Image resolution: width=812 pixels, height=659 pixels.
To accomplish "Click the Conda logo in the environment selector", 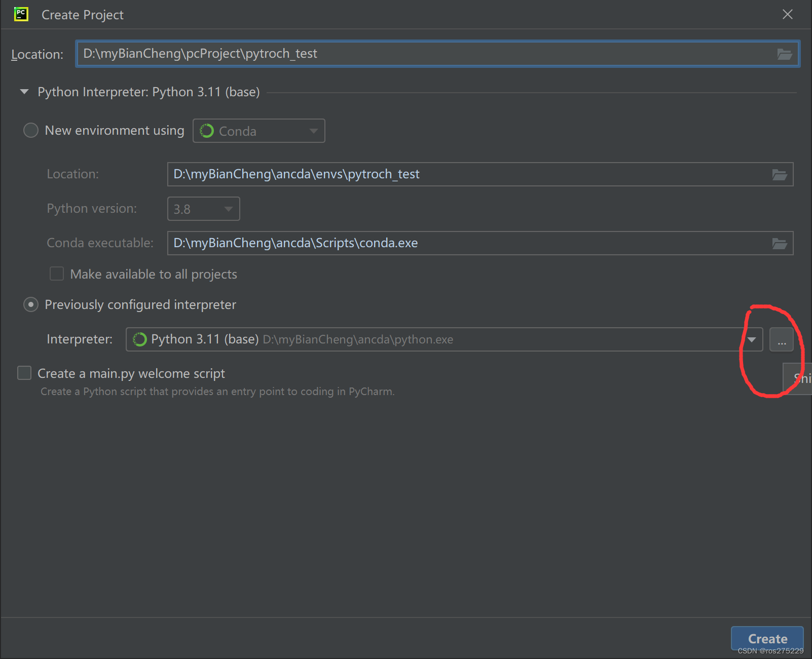I will [x=207, y=131].
